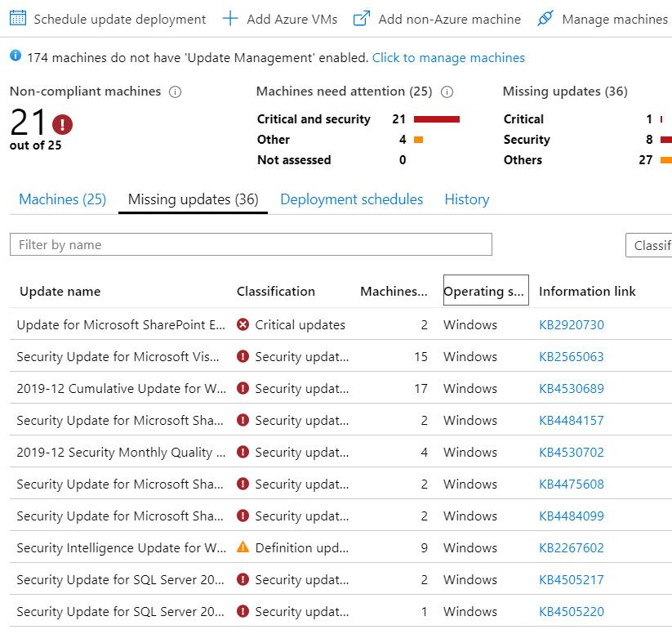Open the KB4530689 information link

[x=572, y=388]
